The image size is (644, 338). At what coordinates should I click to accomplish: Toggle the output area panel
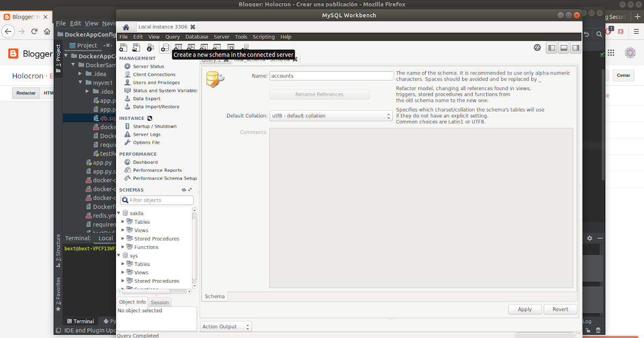[563, 48]
